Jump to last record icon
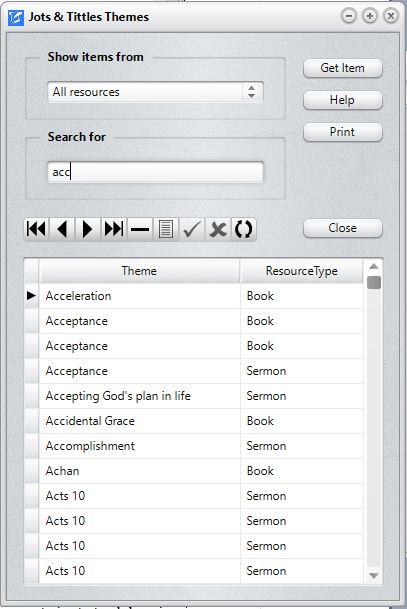 click(x=114, y=229)
